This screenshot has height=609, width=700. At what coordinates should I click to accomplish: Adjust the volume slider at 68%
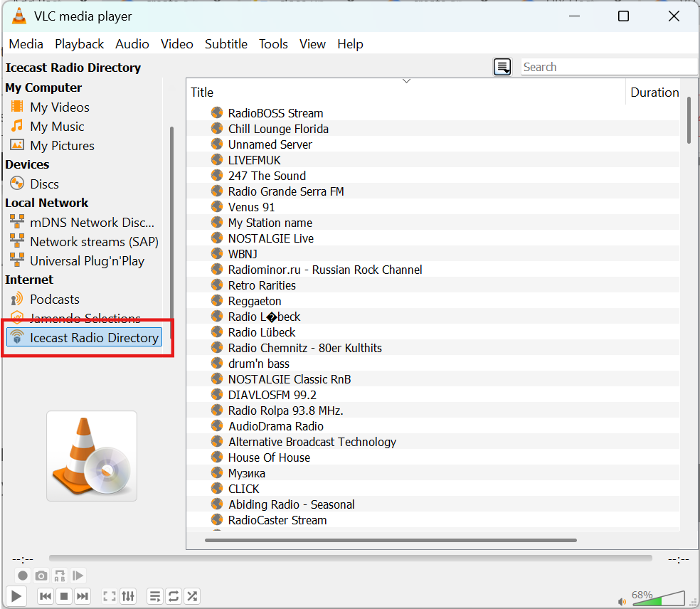pos(658,598)
